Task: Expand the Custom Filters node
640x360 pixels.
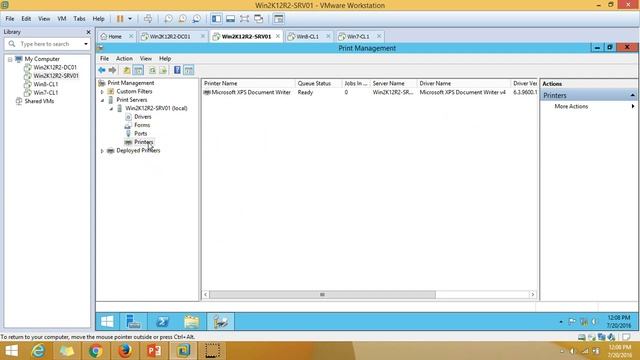Action: (x=102, y=92)
